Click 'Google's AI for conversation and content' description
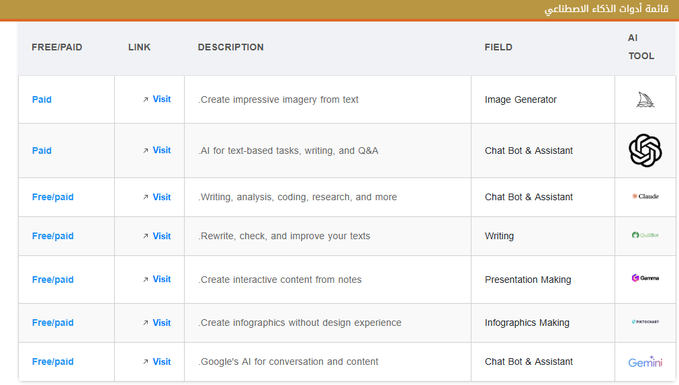This screenshot has height=385, width=679. [288, 362]
